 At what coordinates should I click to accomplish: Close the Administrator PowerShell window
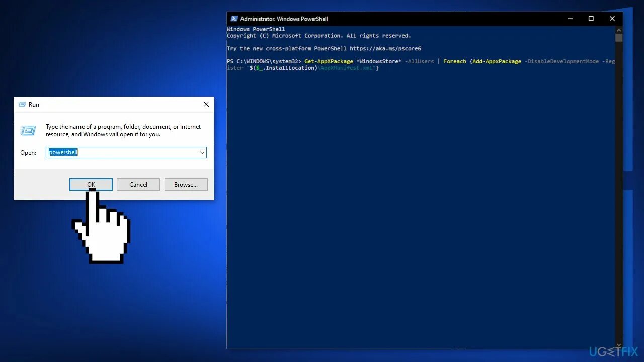pyautogui.click(x=612, y=19)
